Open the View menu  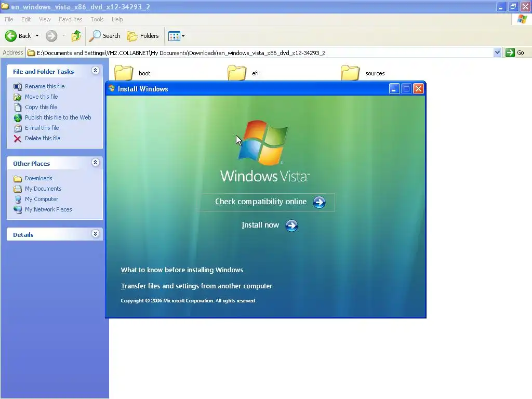point(45,19)
